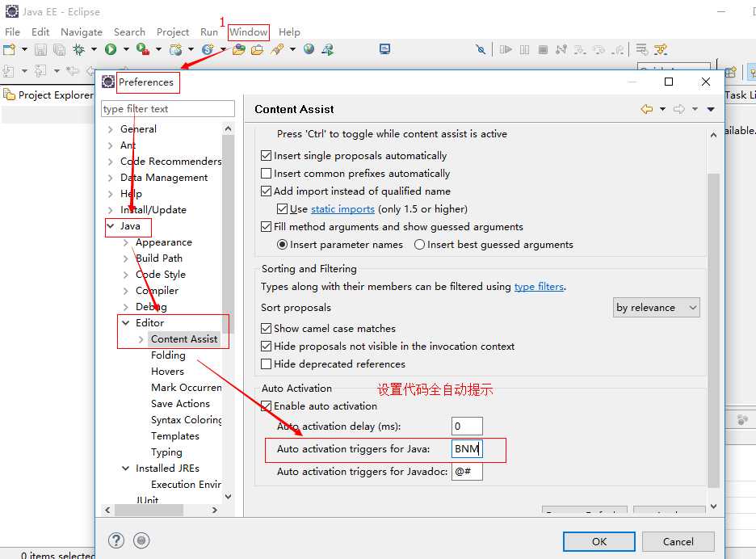
Task: Open the Sort proposals by relevance dropdown
Action: [x=656, y=308]
